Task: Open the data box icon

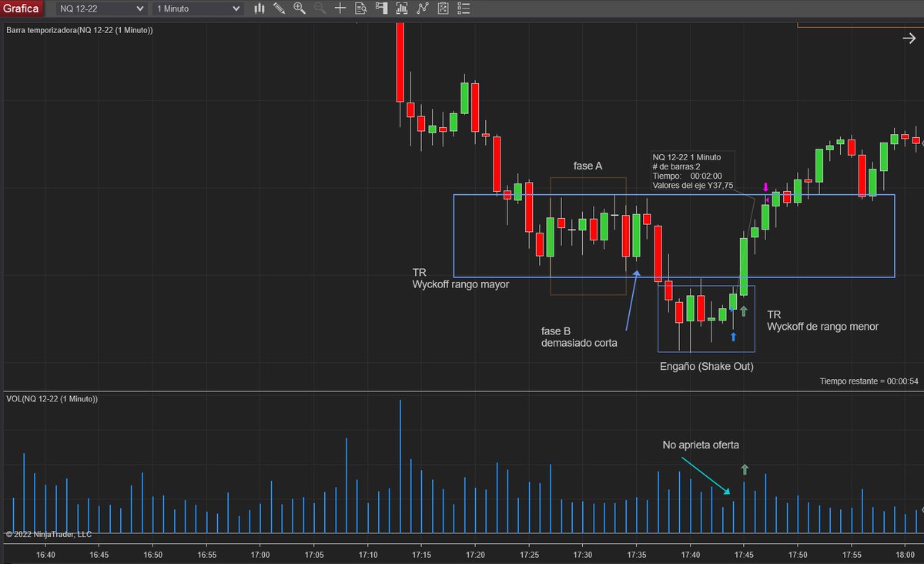Action: (x=360, y=8)
